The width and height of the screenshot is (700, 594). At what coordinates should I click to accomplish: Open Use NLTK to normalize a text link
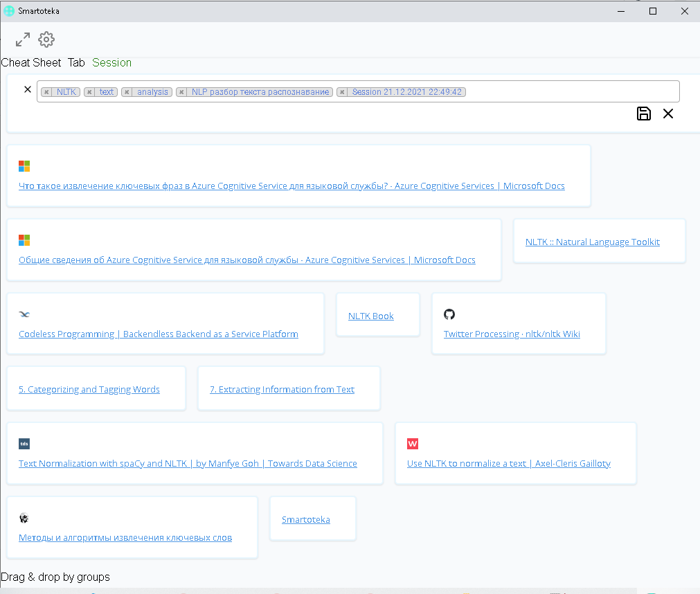coord(508,463)
